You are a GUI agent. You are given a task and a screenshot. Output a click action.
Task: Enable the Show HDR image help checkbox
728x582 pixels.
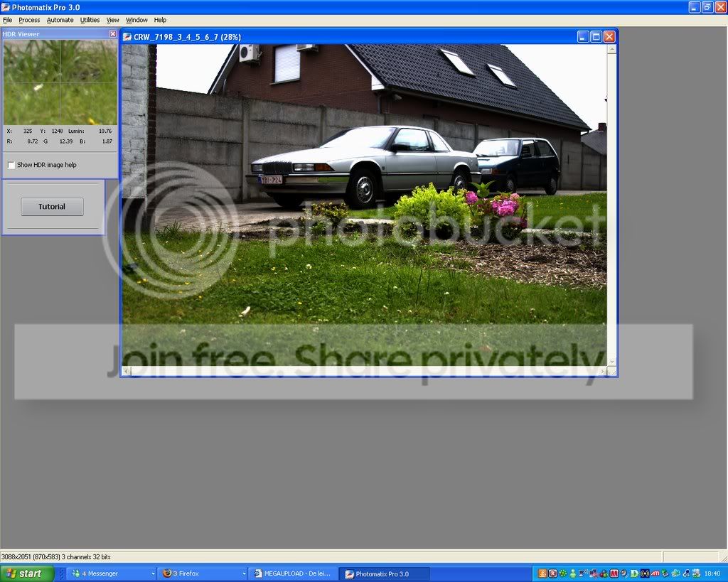coord(11,165)
